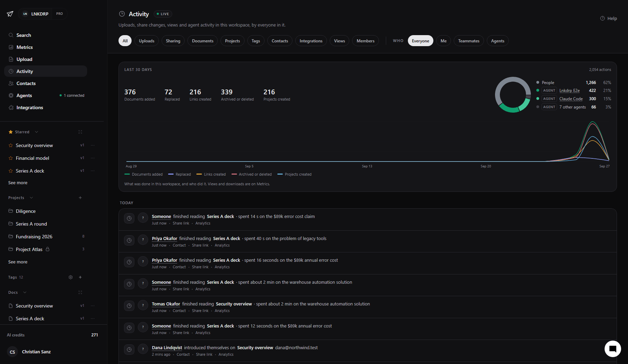This screenshot has width=628, height=364.
Task: Show Teammates activity only
Action: 469,41
